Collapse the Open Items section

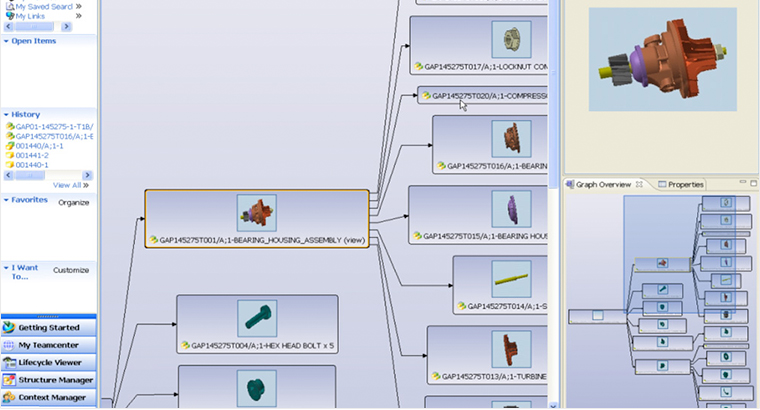click(x=6, y=41)
